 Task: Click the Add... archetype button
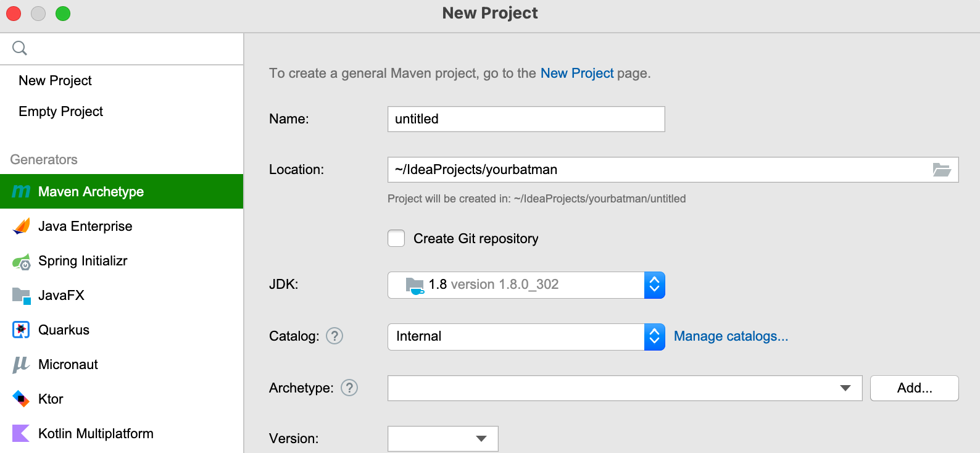click(x=915, y=388)
